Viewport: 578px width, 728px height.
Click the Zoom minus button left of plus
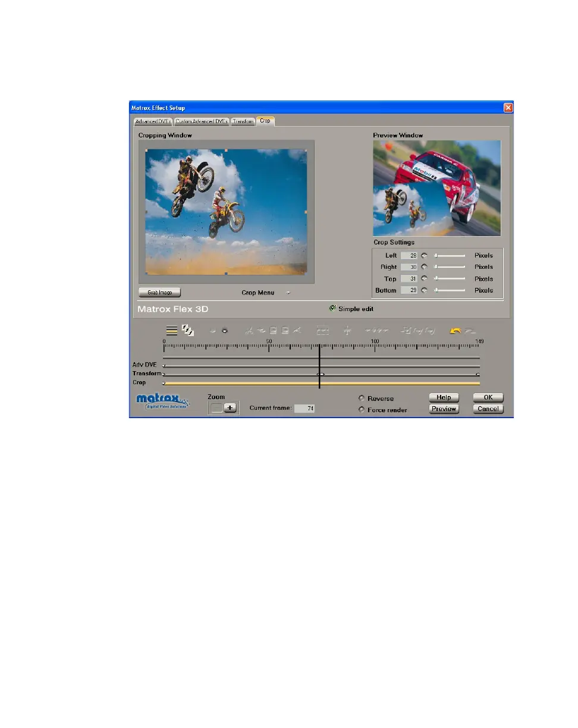(217, 407)
